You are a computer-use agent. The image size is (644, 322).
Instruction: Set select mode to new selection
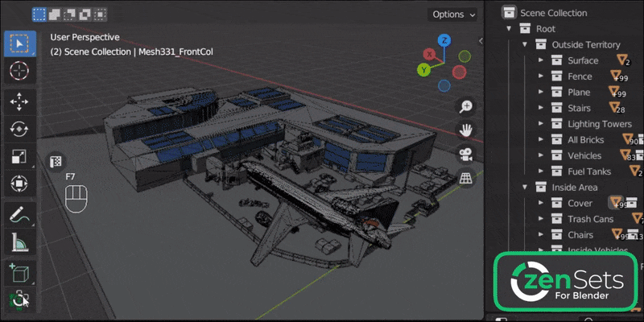(x=39, y=14)
